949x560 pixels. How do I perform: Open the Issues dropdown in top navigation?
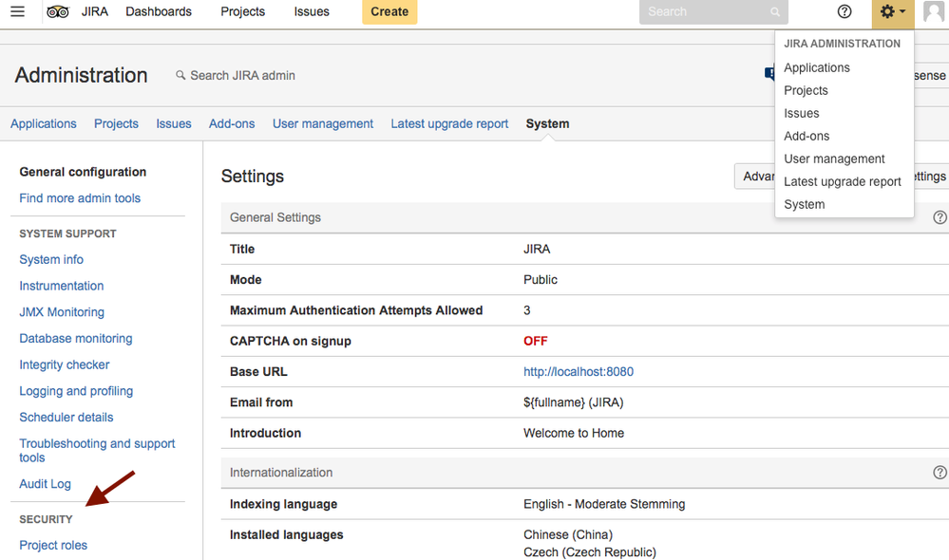pyautogui.click(x=312, y=12)
